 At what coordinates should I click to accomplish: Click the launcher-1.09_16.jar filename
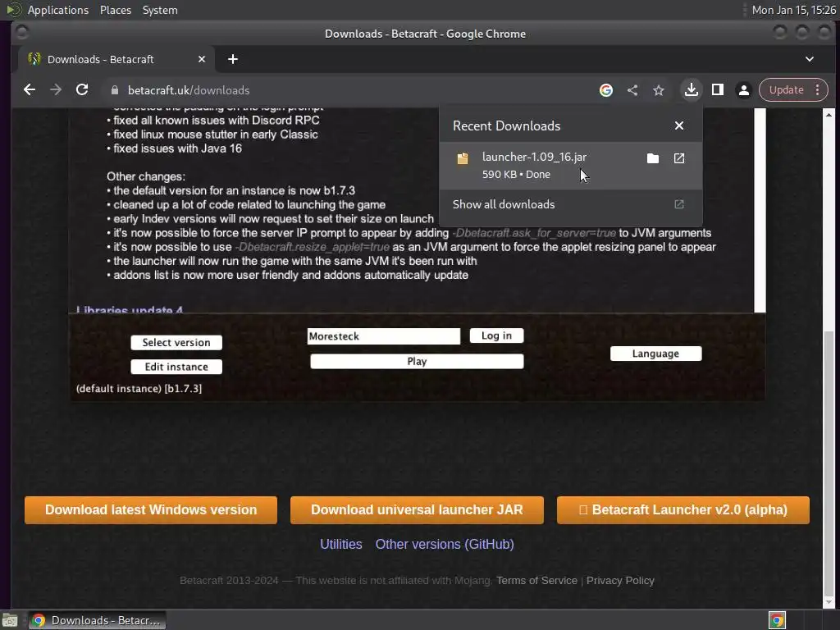[x=534, y=157]
